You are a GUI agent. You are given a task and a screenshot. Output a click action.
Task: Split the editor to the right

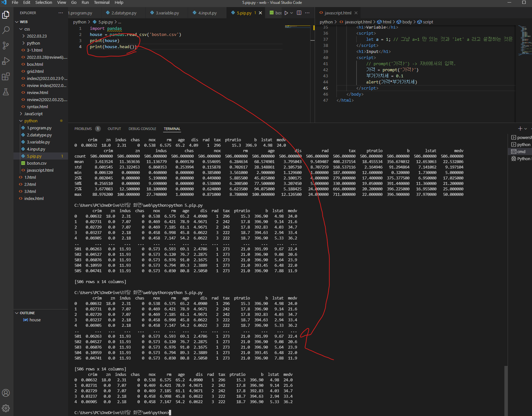299,13
